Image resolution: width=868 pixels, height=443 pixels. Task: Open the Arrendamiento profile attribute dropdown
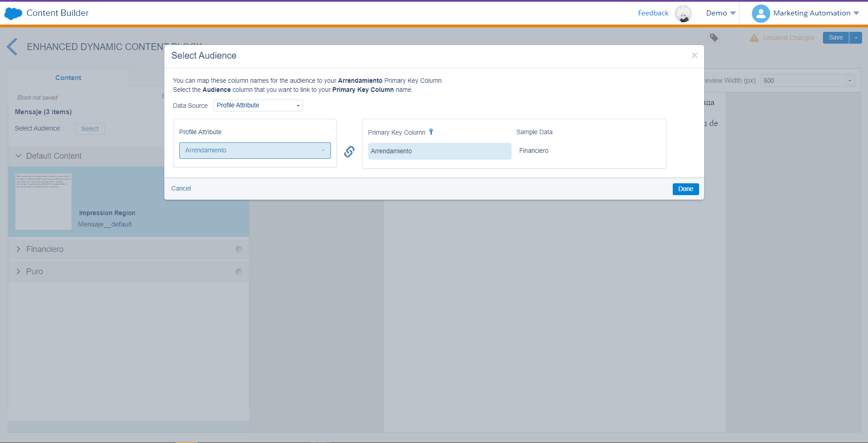click(x=255, y=151)
